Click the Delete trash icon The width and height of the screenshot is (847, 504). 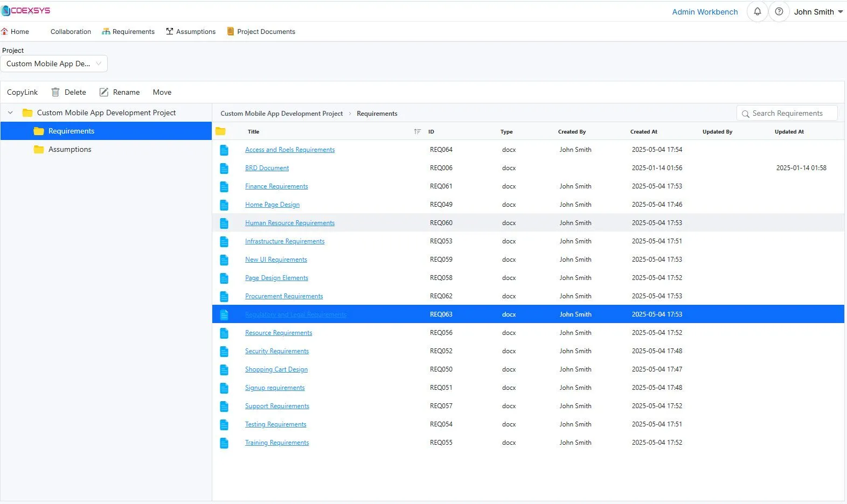pos(55,92)
